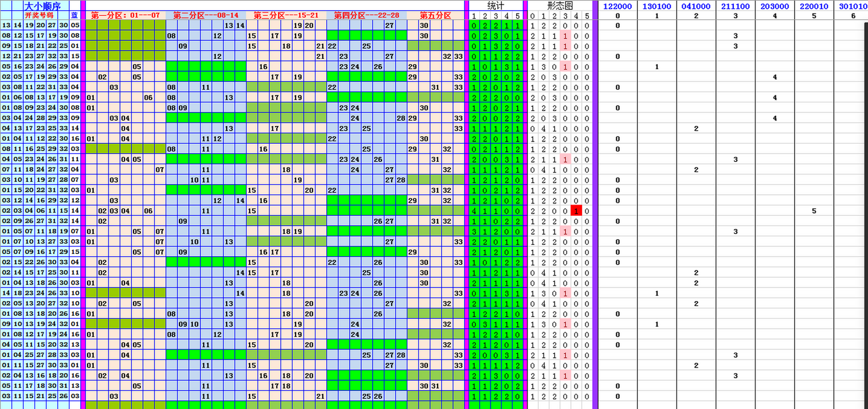Select the 第五分区 header
The height and width of the screenshot is (409, 868).
[435, 15]
